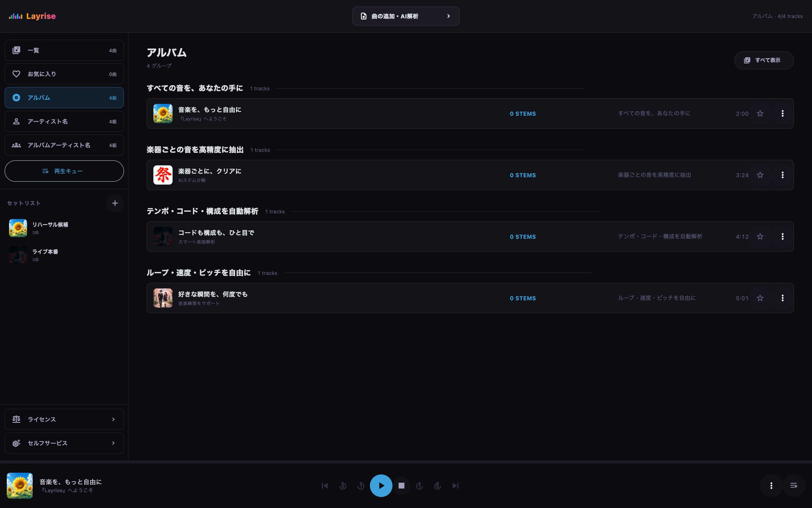Click the second rewind-seconds icon beside play
812x508 pixels.
[x=361, y=485]
